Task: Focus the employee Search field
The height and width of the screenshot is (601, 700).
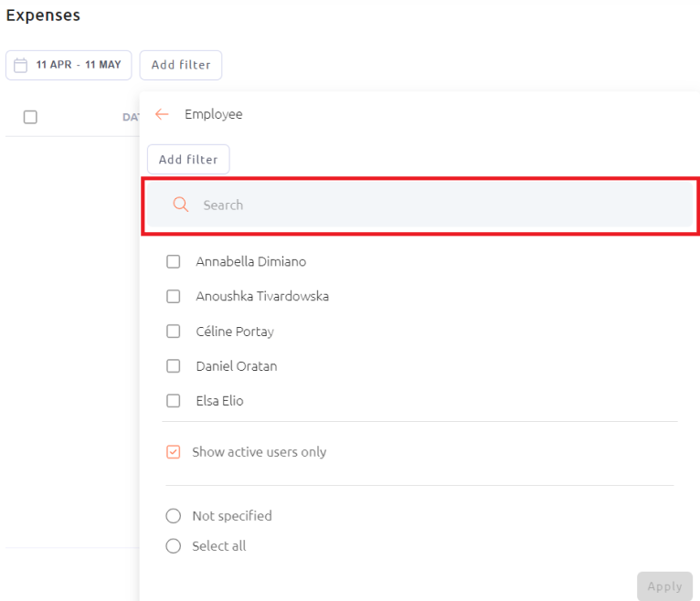Action: coord(419,205)
